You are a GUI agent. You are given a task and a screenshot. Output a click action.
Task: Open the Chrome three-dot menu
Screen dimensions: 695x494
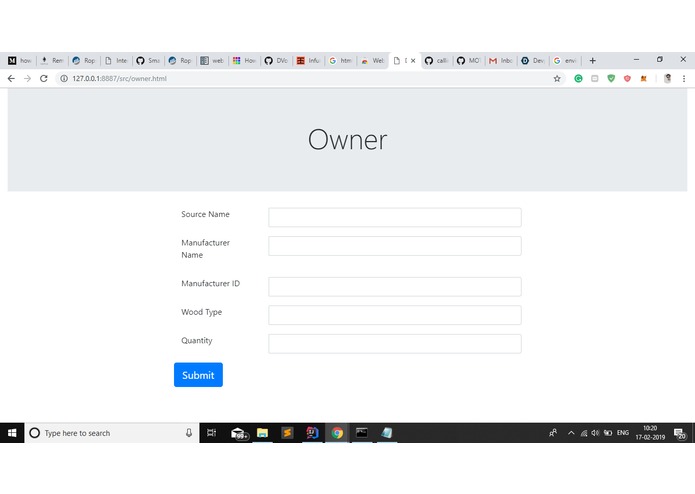tap(684, 78)
